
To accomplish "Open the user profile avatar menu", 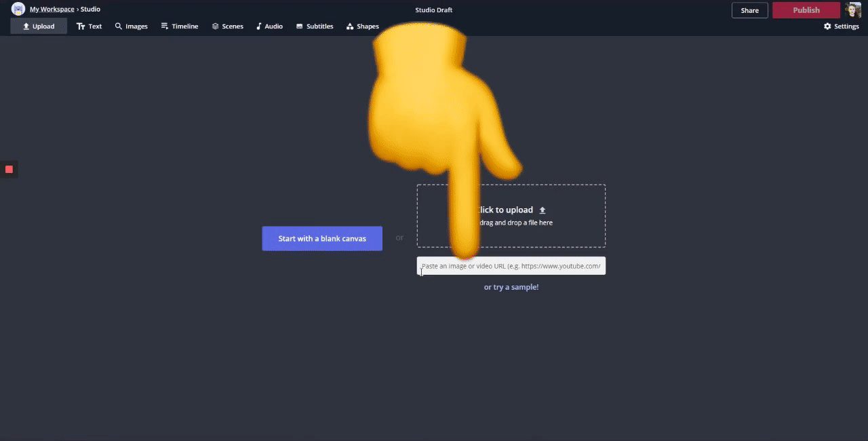I will coord(853,9).
